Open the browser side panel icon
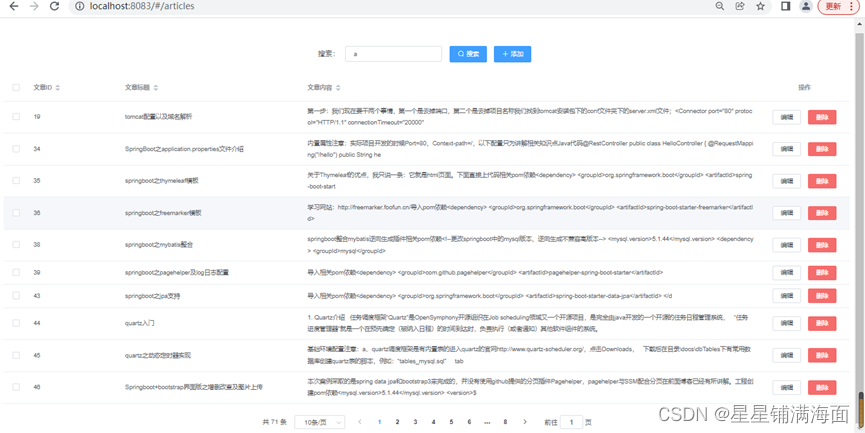The image size is (865, 433). [786, 6]
